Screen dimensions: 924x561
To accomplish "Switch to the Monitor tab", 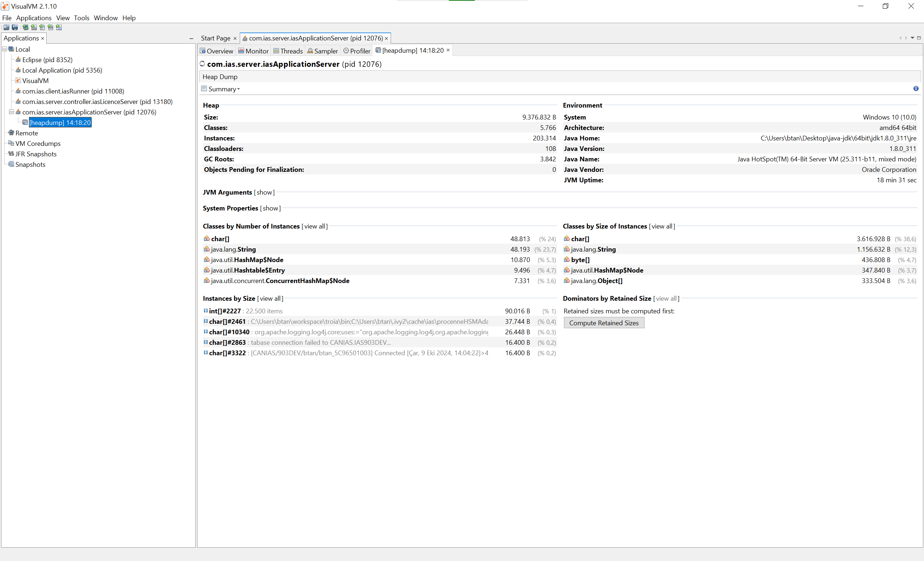I will tap(254, 51).
